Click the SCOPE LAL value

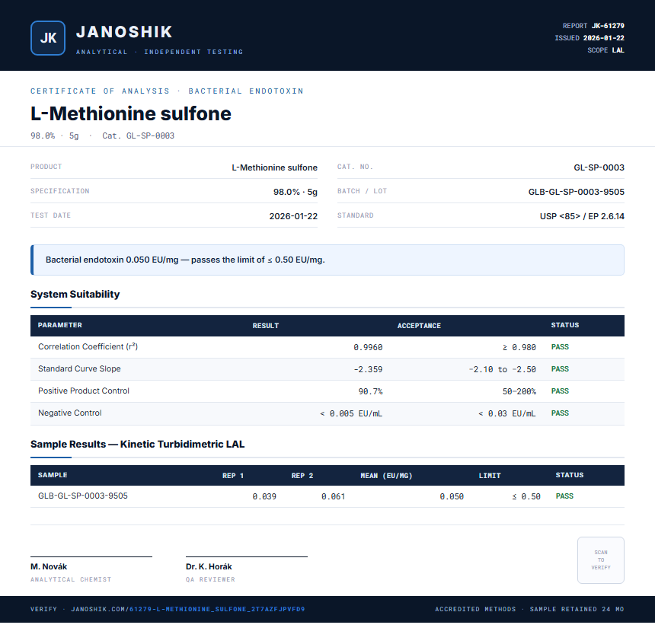pyautogui.click(x=618, y=50)
